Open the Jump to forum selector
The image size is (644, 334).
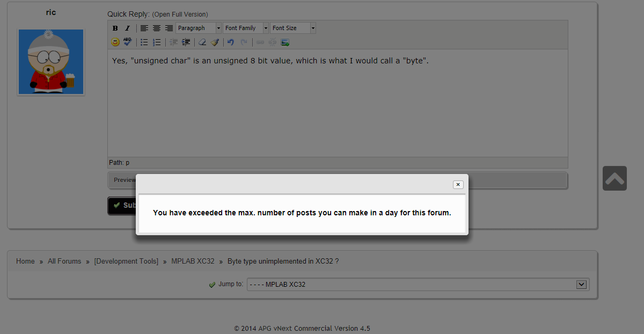(x=418, y=285)
